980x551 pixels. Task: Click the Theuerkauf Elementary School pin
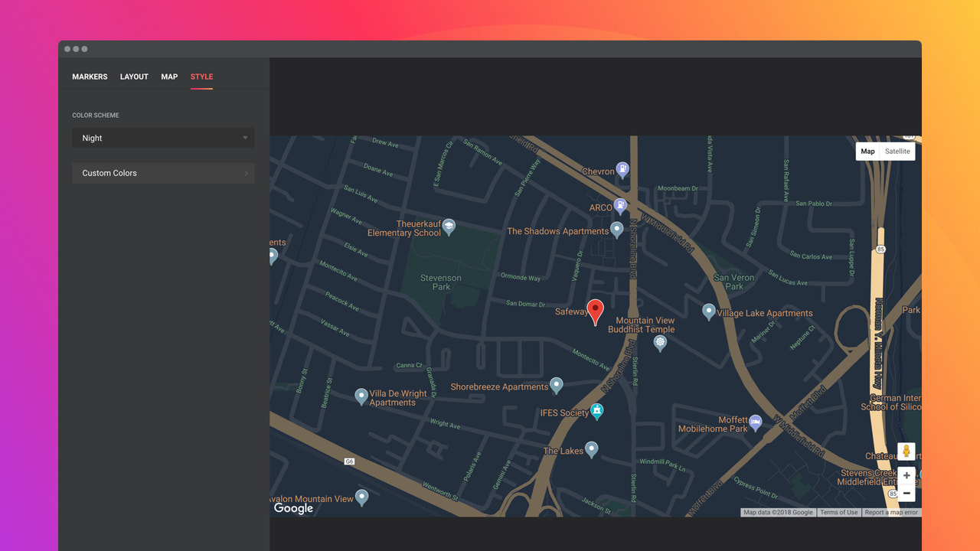pyautogui.click(x=448, y=227)
